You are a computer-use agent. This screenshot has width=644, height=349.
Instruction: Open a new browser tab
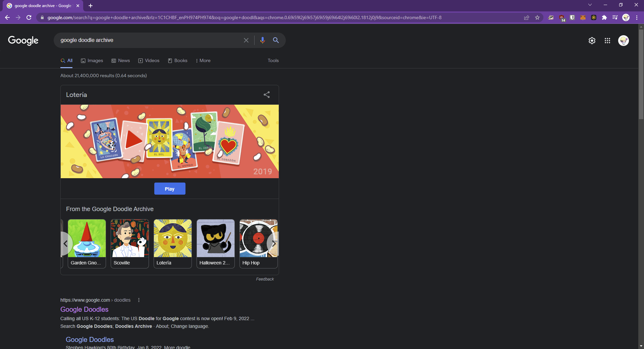point(91,6)
